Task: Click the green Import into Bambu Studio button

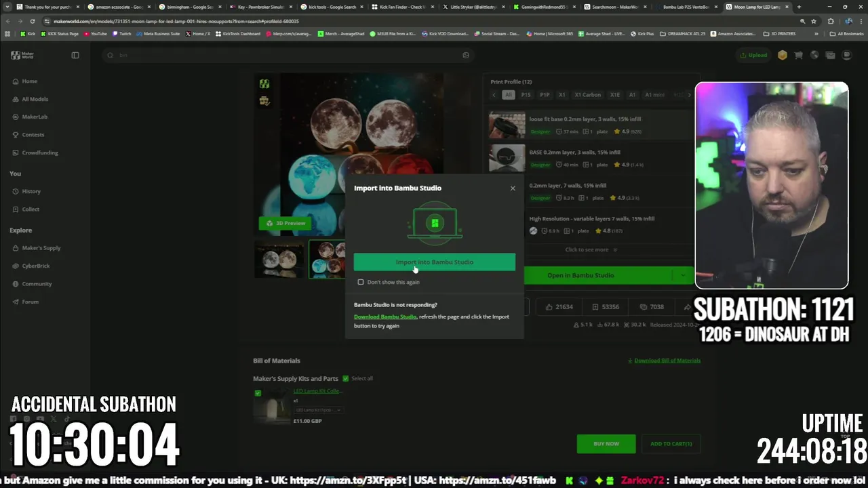Action: click(x=434, y=262)
